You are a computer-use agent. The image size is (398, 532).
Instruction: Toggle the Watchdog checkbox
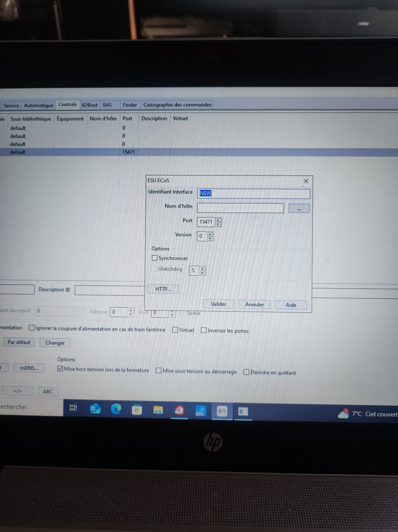click(155, 268)
